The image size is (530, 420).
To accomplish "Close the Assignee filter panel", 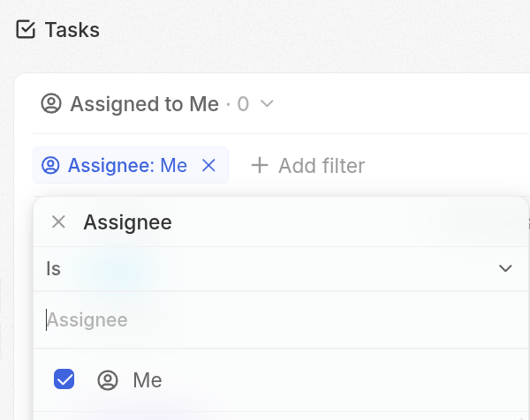I will click(x=58, y=221).
